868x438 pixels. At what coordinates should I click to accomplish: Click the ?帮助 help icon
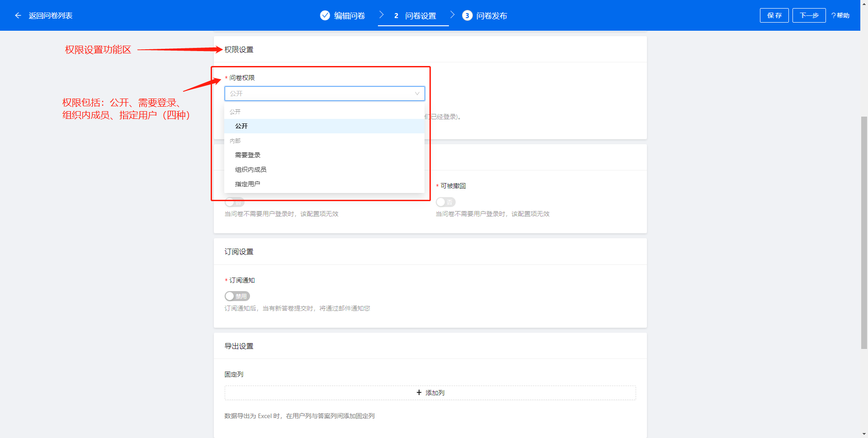pos(840,15)
